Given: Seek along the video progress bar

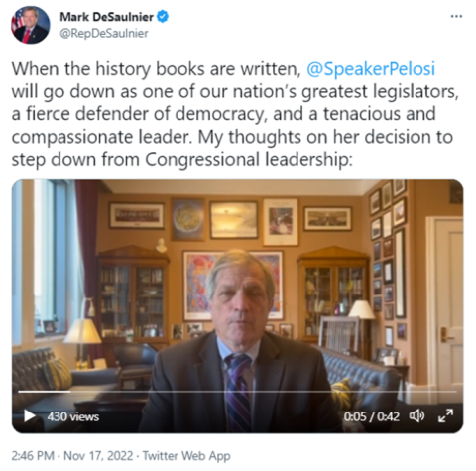Looking at the screenshot, I should coord(237,392).
